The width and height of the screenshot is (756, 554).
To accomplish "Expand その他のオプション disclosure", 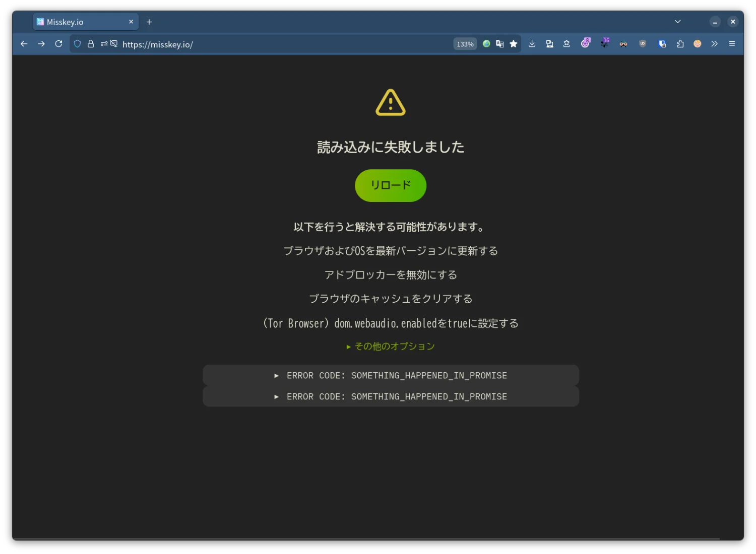I will tap(390, 346).
